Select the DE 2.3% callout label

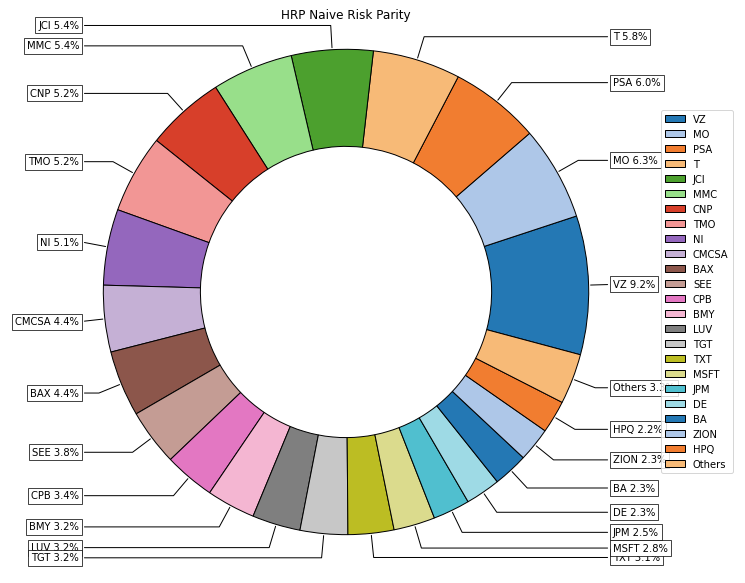pos(634,513)
